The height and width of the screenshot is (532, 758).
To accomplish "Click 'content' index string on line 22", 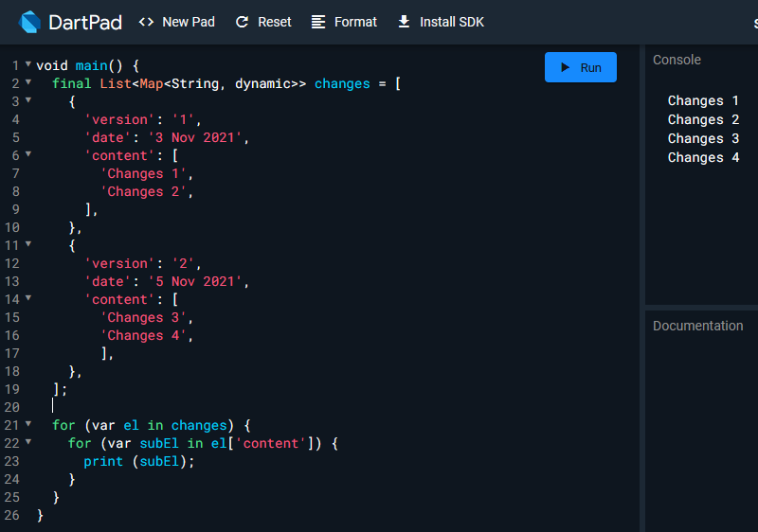I will click(271, 443).
